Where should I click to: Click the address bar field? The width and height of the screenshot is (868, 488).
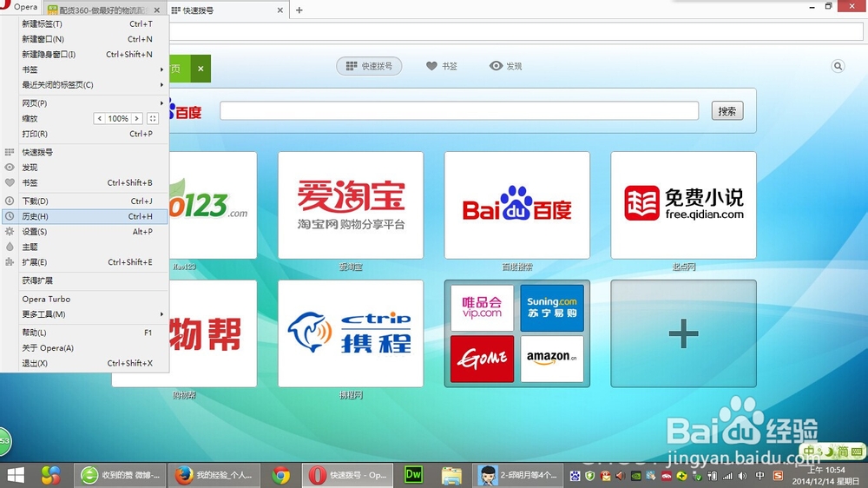(516, 31)
